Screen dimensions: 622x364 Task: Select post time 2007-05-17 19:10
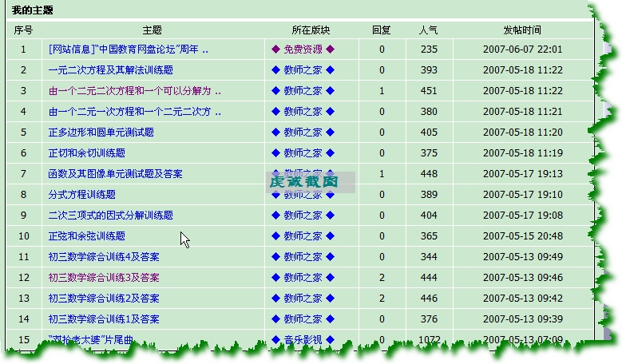[x=523, y=195]
